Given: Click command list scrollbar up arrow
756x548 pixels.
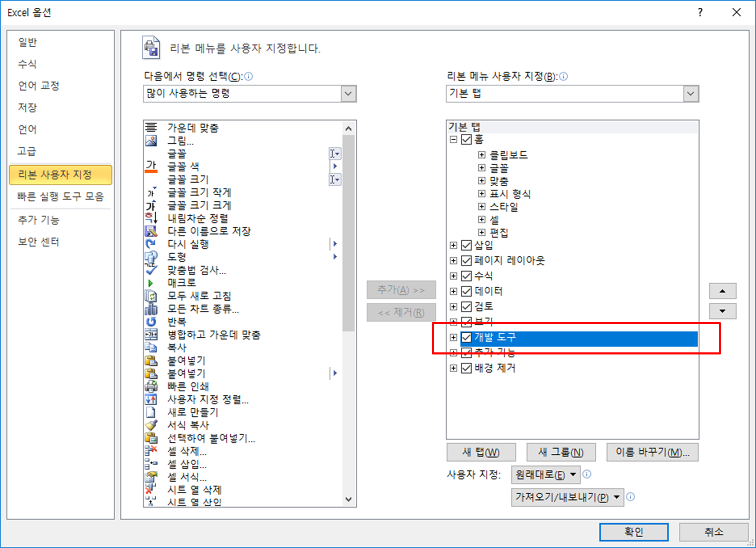Looking at the screenshot, I should pos(349,128).
